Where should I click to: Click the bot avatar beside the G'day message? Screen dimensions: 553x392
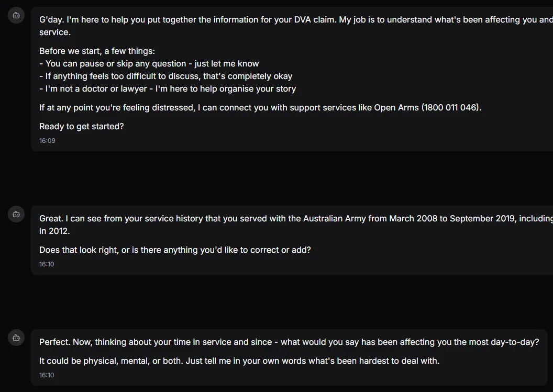[x=16, y=16]
